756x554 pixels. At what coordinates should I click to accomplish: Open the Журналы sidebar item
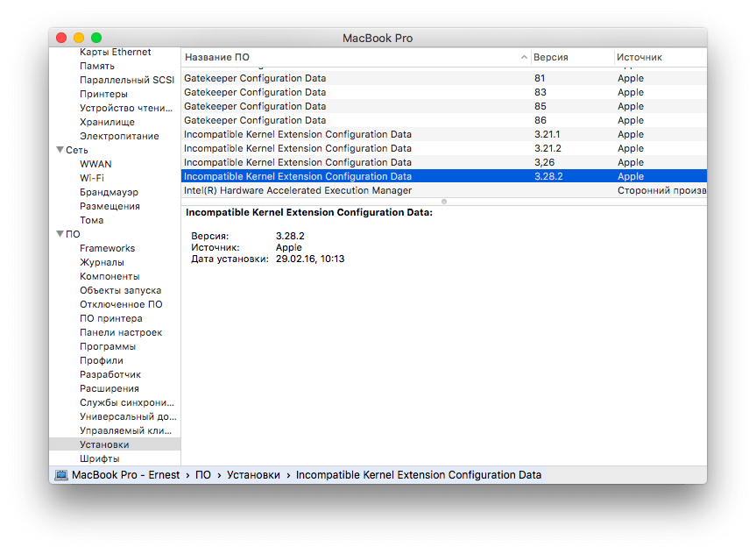[x=102, y=261]
